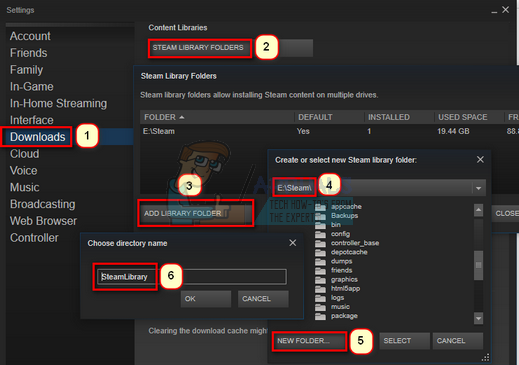Open the Cloud settings section
Viewport: 519px width, 365px height.
[24, 154]
